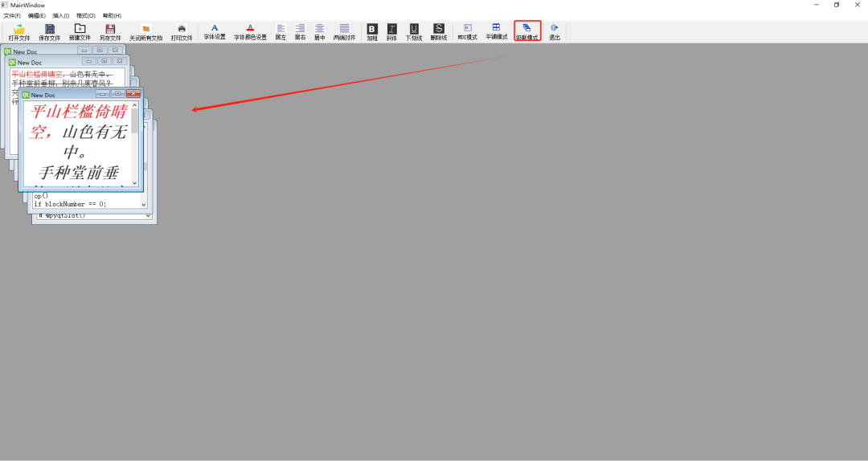Open the 格式(O) menu
Viewport: 868px width, 461px height.
(x=86, y=15)
